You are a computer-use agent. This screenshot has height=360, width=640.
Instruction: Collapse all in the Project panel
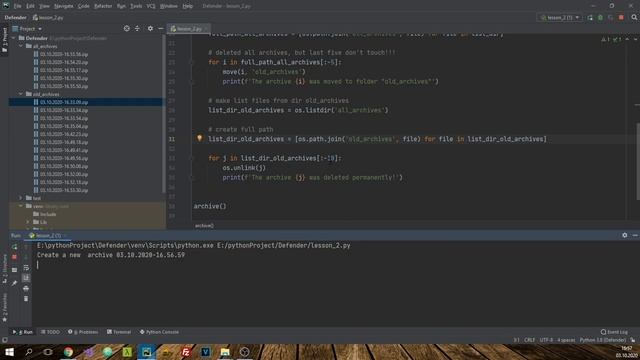[x=138, y=29]
